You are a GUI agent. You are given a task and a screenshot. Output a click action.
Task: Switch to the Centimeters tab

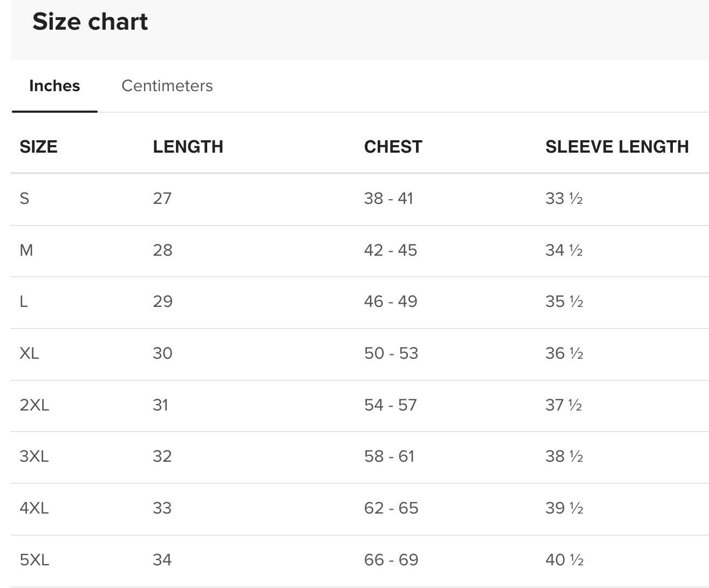click(167, 86)
